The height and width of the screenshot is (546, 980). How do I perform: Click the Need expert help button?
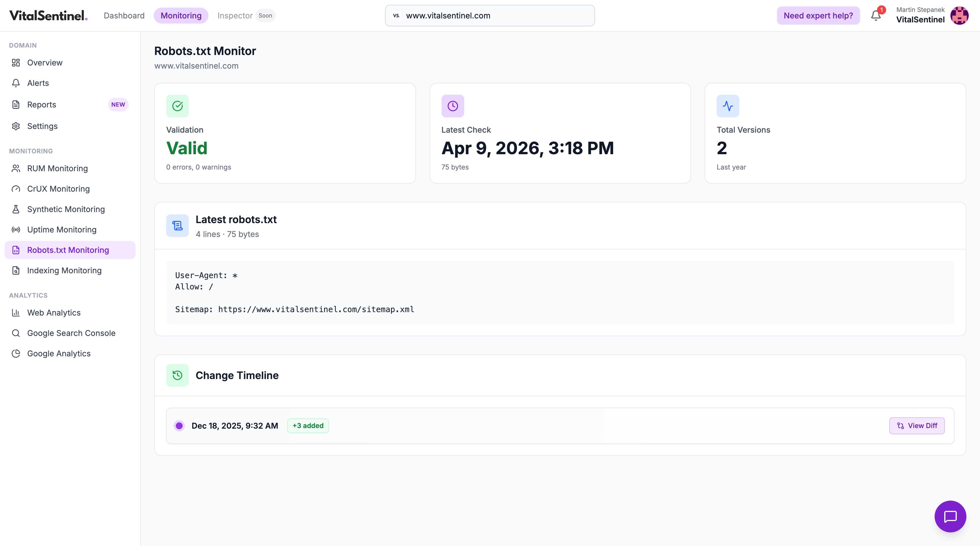coord(818,15)
